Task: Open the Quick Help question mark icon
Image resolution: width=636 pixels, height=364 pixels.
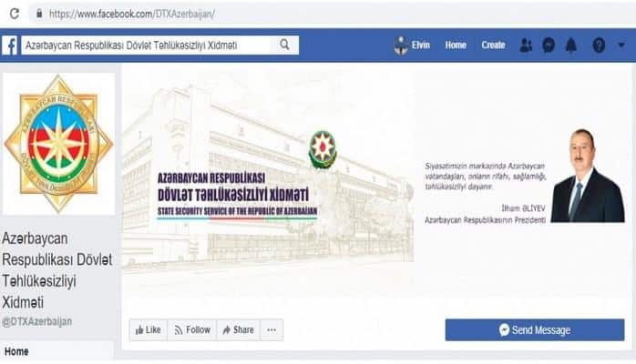Action: tap(599, 45)
